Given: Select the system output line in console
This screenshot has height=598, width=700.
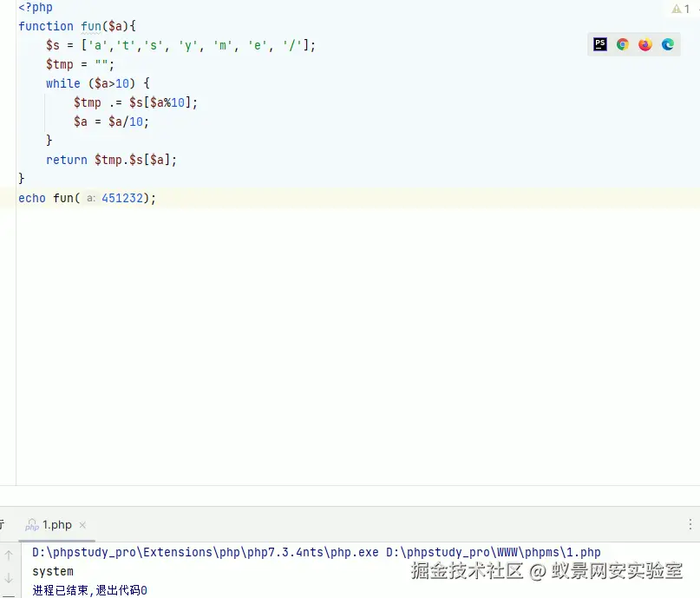Looking at the screenshot, I should click(52, 571).
